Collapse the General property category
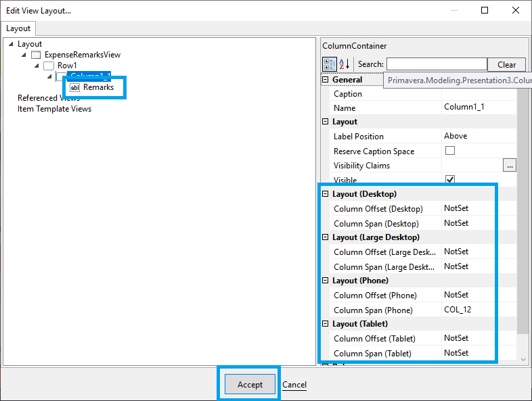 [x=325, y=79]
